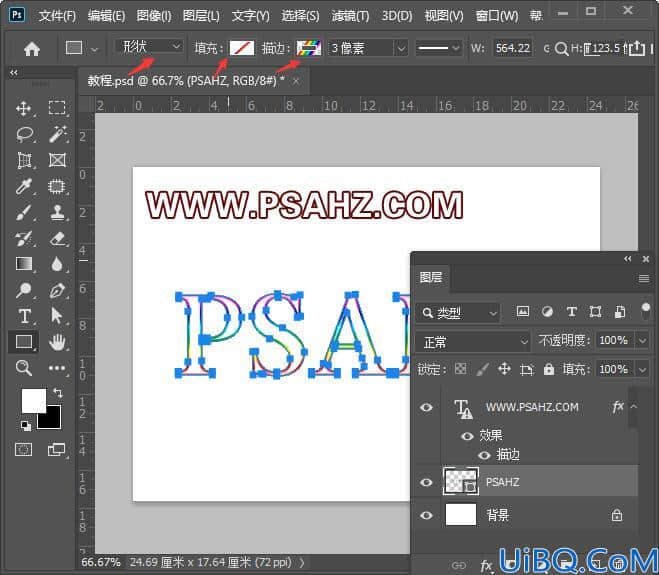Click the W width field 564.22
The width and height of the screenshot is (659, 575).
click(x=512, y=48)
